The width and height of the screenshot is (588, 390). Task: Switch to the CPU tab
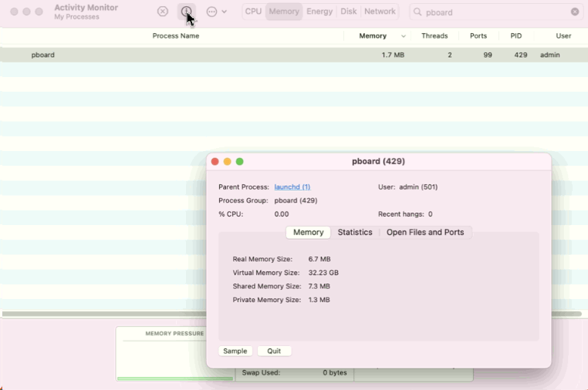pyautogui.click(x=253, y=12)
